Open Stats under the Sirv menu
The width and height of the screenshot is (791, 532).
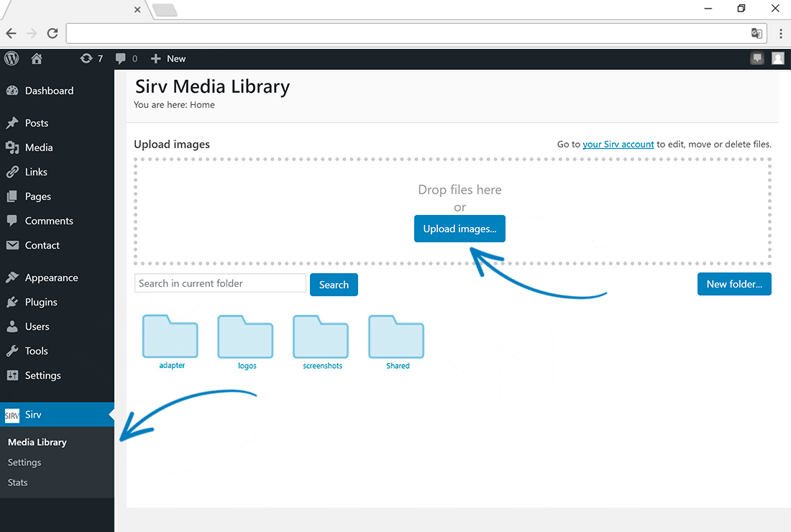tap(18, 482)
